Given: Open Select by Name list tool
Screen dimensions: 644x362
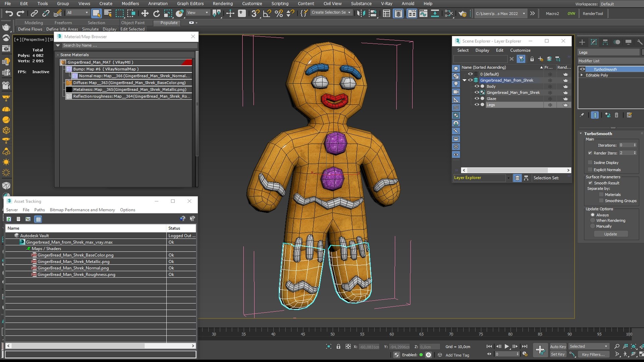Looking at the screenshot, I should click(108, 13).
